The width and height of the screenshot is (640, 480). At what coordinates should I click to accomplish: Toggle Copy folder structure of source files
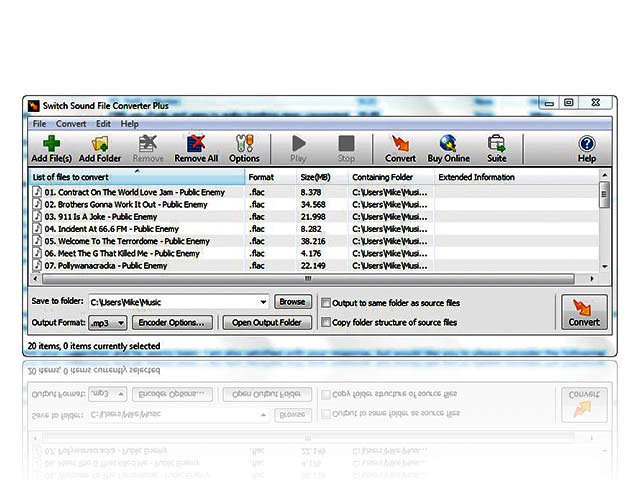point(326,323)
